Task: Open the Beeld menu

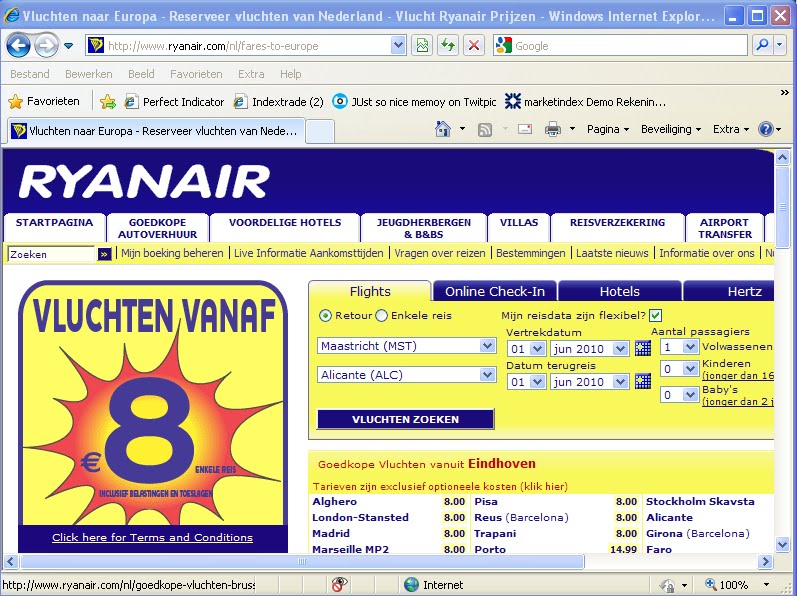Action: pos(141,74)
